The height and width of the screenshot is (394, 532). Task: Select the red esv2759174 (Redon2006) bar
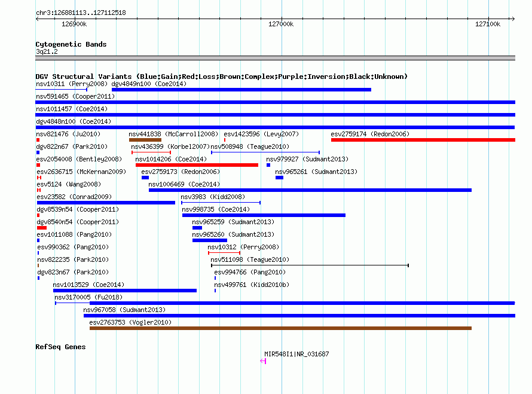pos(423,140)
